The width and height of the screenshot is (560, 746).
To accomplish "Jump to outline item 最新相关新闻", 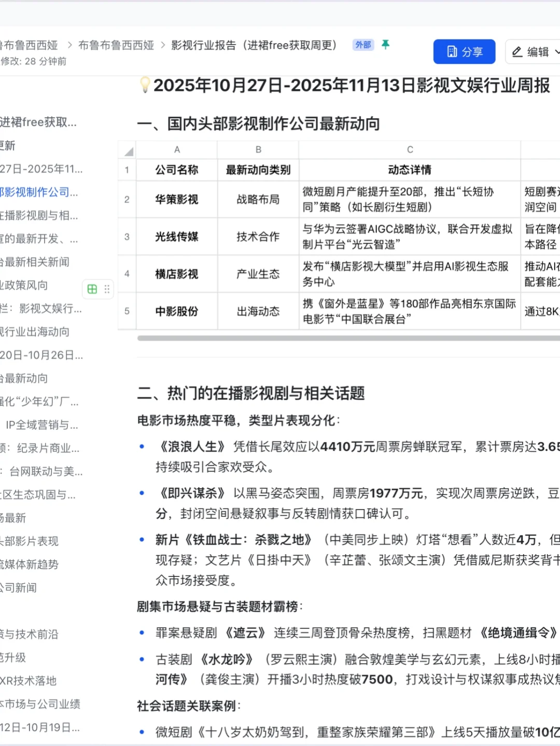I will 35,262.
